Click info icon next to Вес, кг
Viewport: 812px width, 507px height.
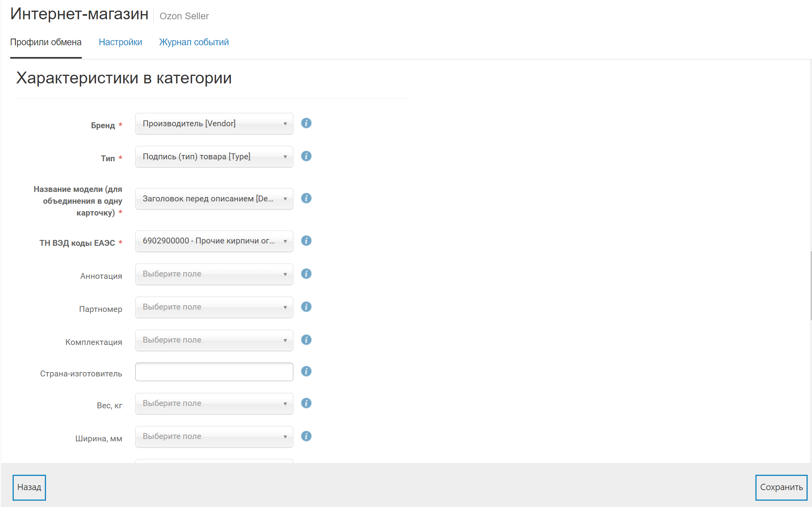[306, 403]
